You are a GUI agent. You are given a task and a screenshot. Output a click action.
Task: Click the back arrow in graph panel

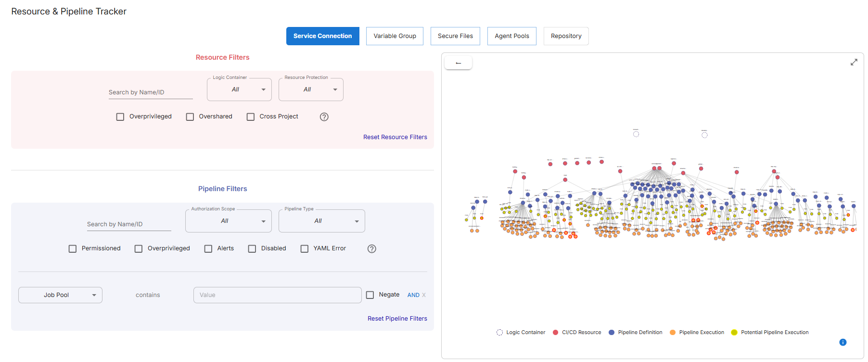click(x=458, y=63)
